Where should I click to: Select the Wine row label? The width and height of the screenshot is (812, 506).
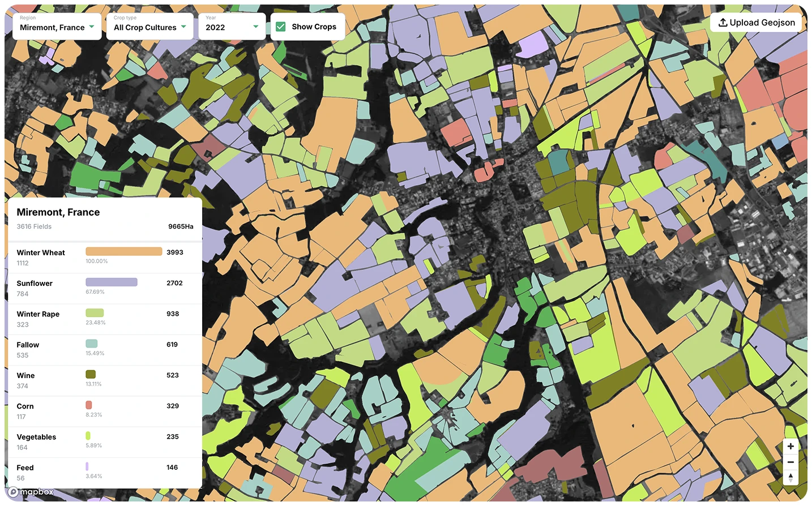point(25,376)
